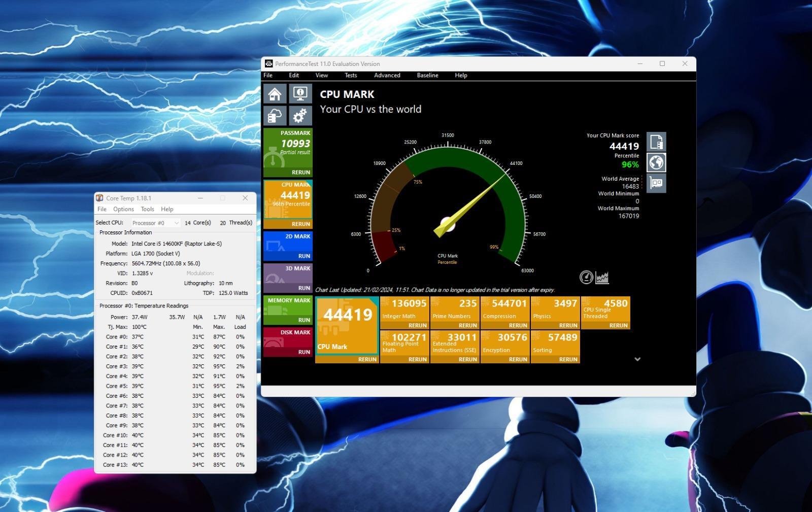812x512 pixels.
Task: Click the Core #0 temperature row
Action: click(x=175, y=337)
